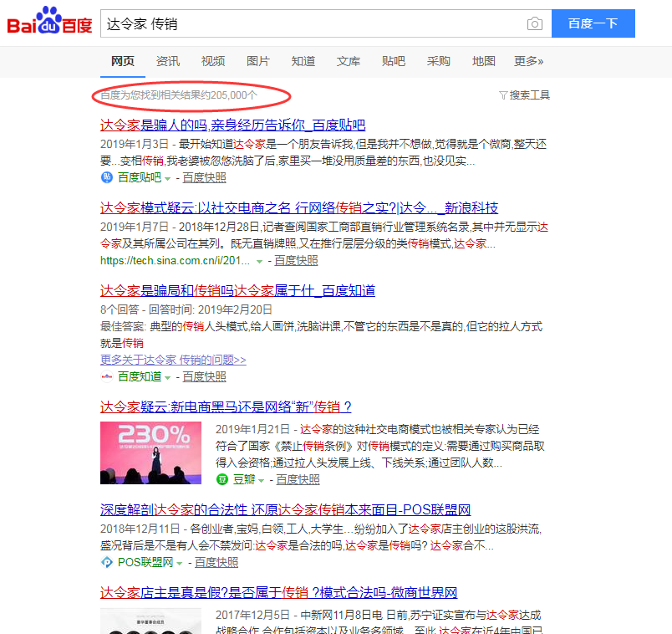Open 百度快照 for the 豆瓣 result
This screenshot has width=672, height=634.
click(x=298, y=479)
